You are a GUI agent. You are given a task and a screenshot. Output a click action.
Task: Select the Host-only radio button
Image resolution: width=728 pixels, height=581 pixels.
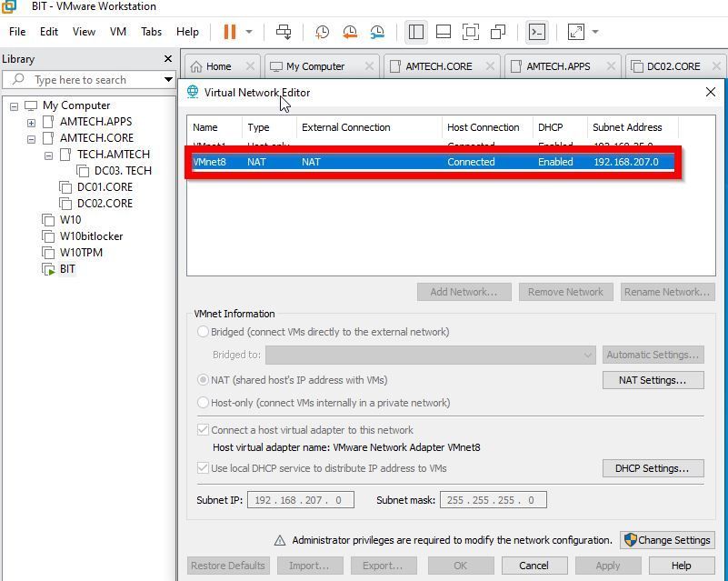[203, 402]
